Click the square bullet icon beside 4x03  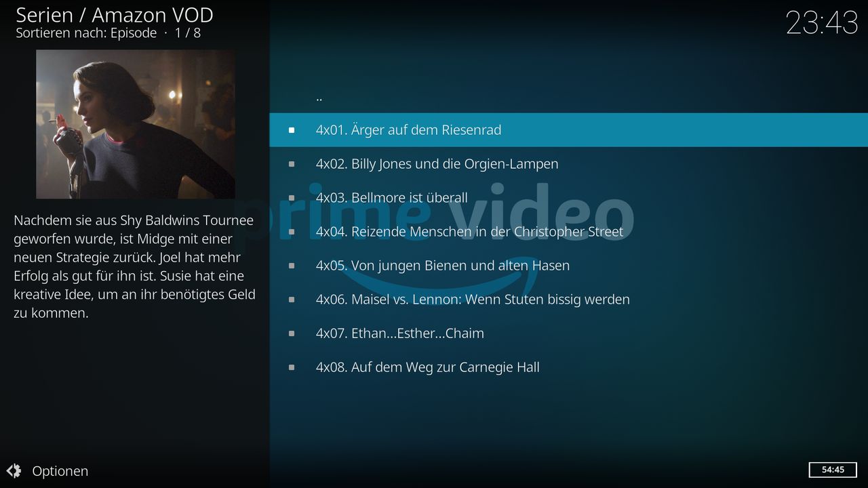tap(292, 198)
